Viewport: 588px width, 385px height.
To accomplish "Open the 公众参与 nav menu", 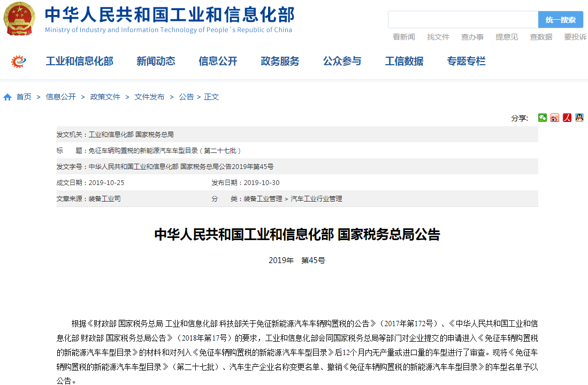I will [342, 61].
